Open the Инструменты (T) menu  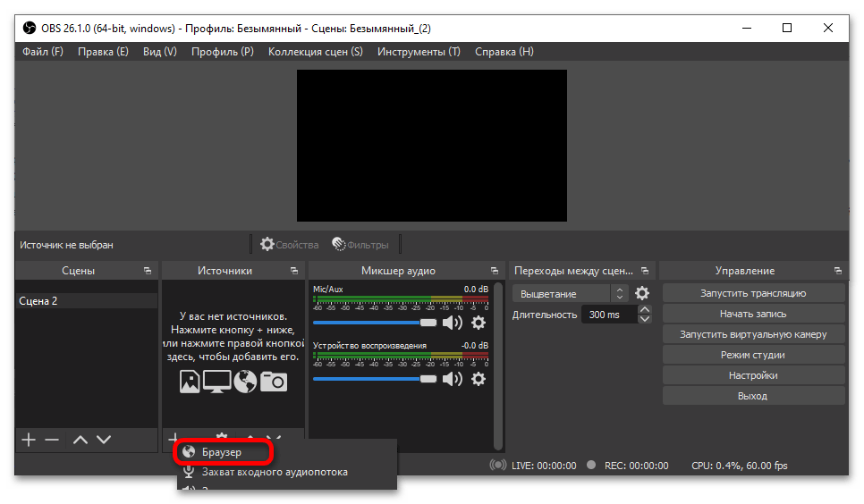click(x=419, y=52)
